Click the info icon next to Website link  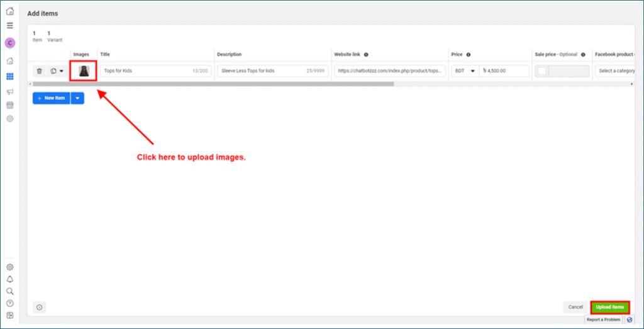pos(366,55)
